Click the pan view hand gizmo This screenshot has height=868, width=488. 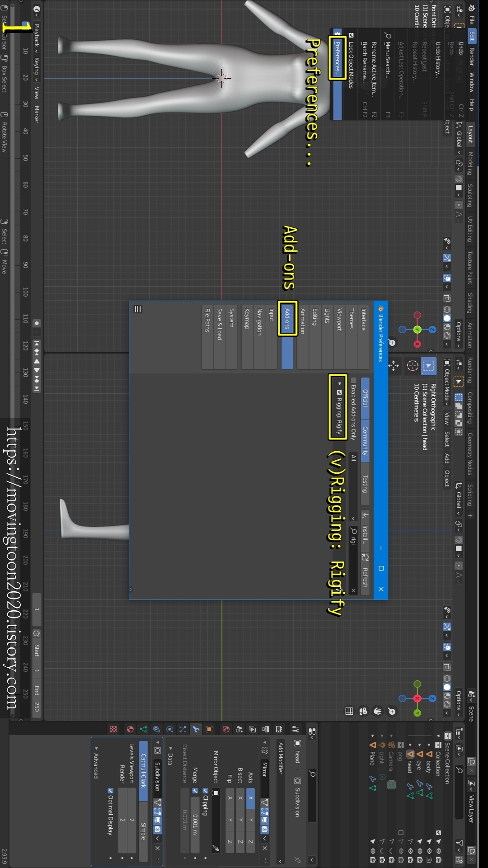pos(378,711)
